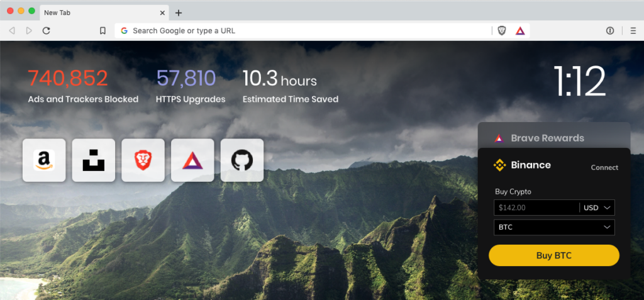Focus the Search Google or type URL bar
Screen dimensions: 644x300
302,31
